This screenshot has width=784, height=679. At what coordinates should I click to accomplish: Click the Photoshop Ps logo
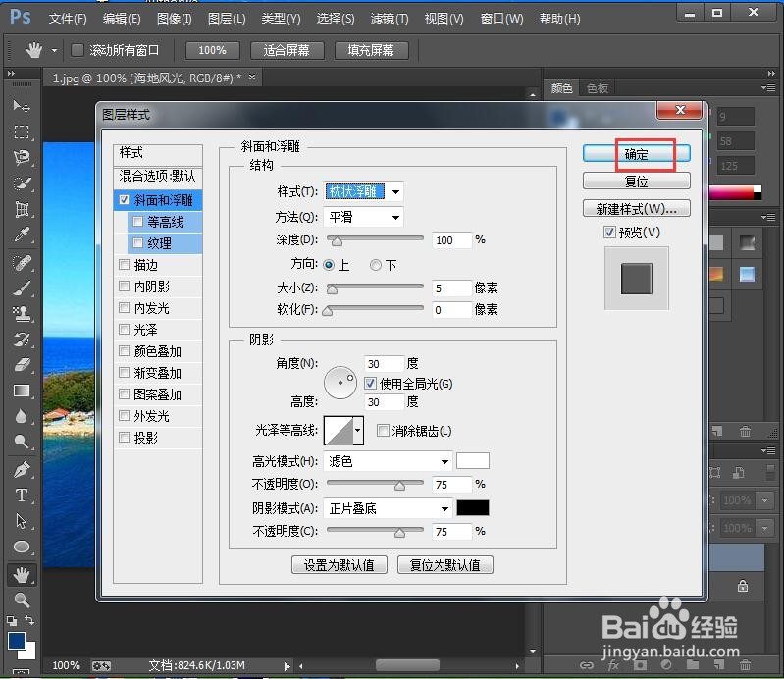pyautogui.click(x=21, y=17)
